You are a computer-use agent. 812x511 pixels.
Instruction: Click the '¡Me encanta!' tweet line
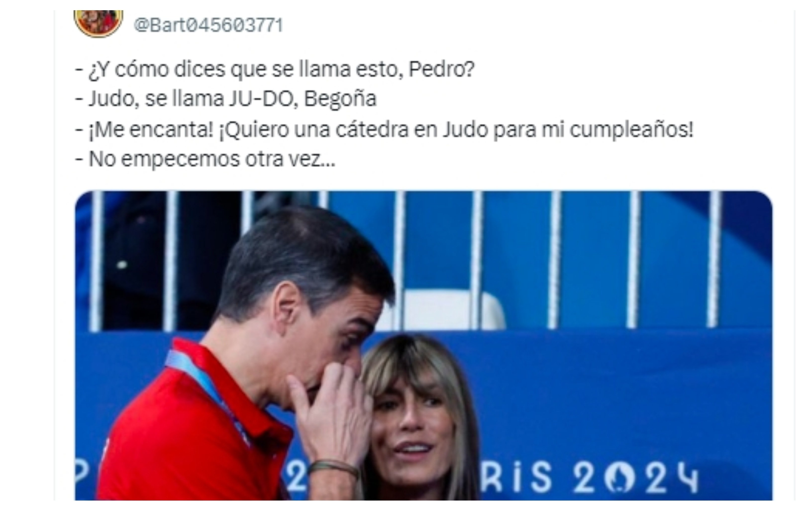[384, 130]
